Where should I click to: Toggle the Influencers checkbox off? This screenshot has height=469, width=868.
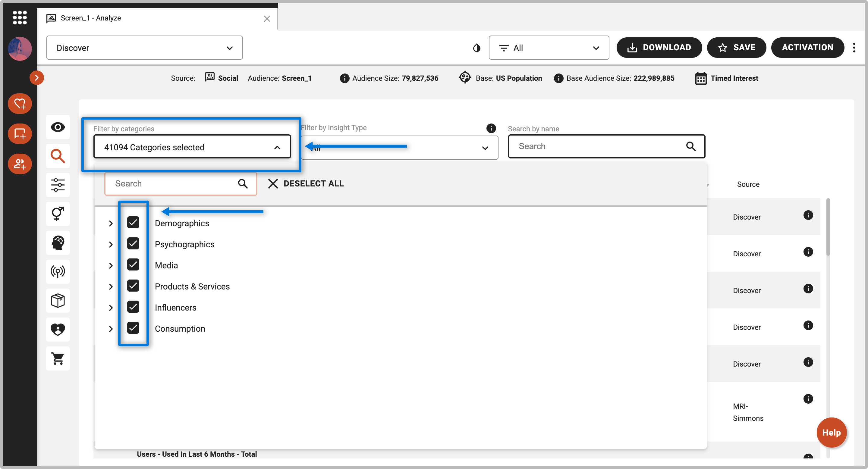point(133,307)
